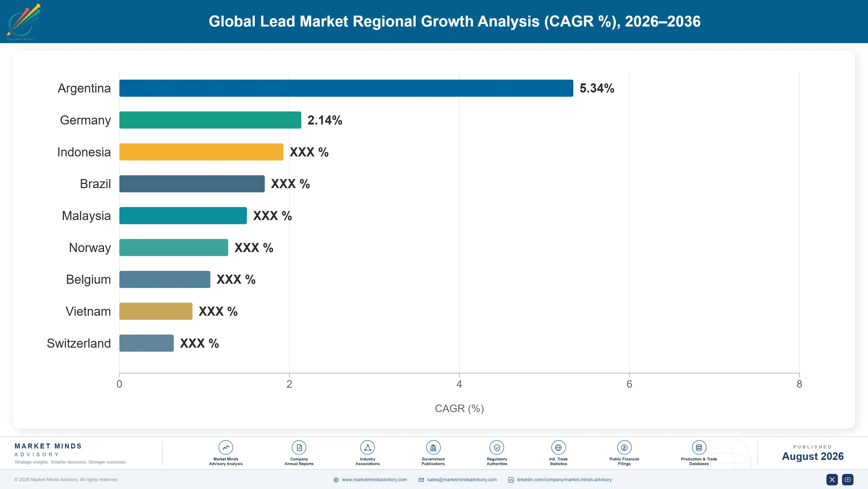Click the sales@marketmindsadvisory.com email link
868x489 pixels.
point(462,480)
